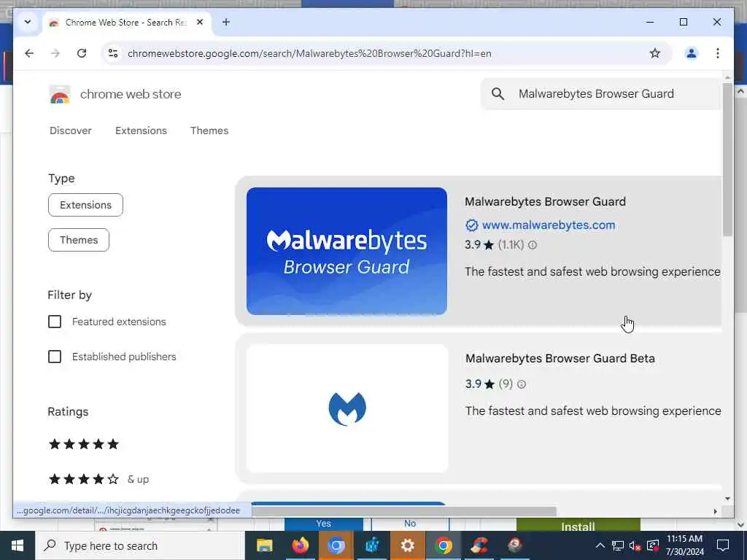Expand the tab search dropdown arrow

[28, 22]
